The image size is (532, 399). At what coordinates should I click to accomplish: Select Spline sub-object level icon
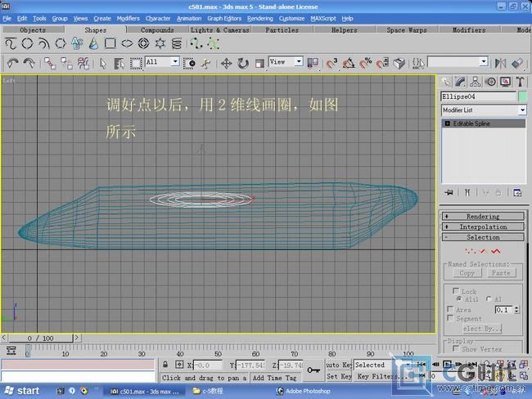(x=496, y=251)
